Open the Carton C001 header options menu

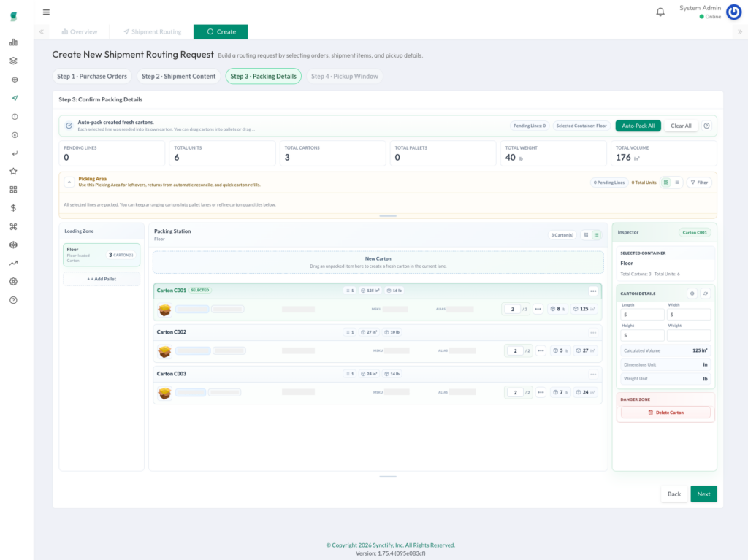(593, 291)
